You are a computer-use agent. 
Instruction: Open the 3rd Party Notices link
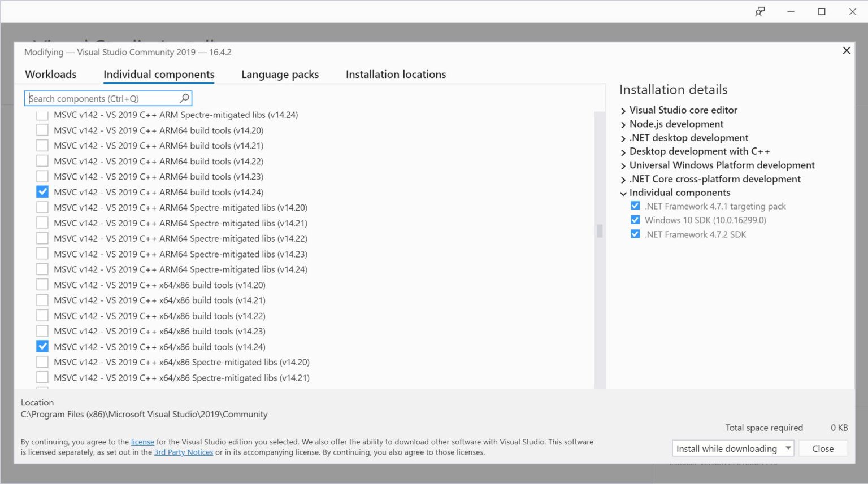click(184, 452)
